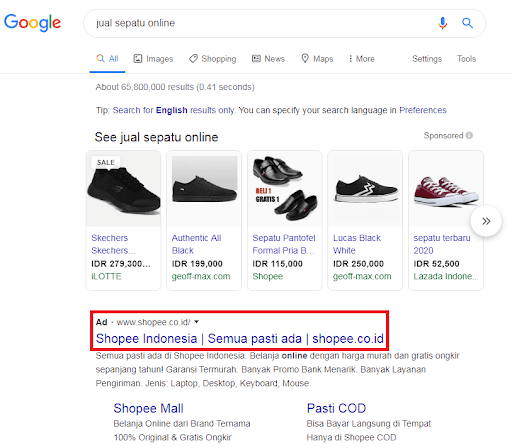
Task: Open the Tools options
Action: point(466,59)
